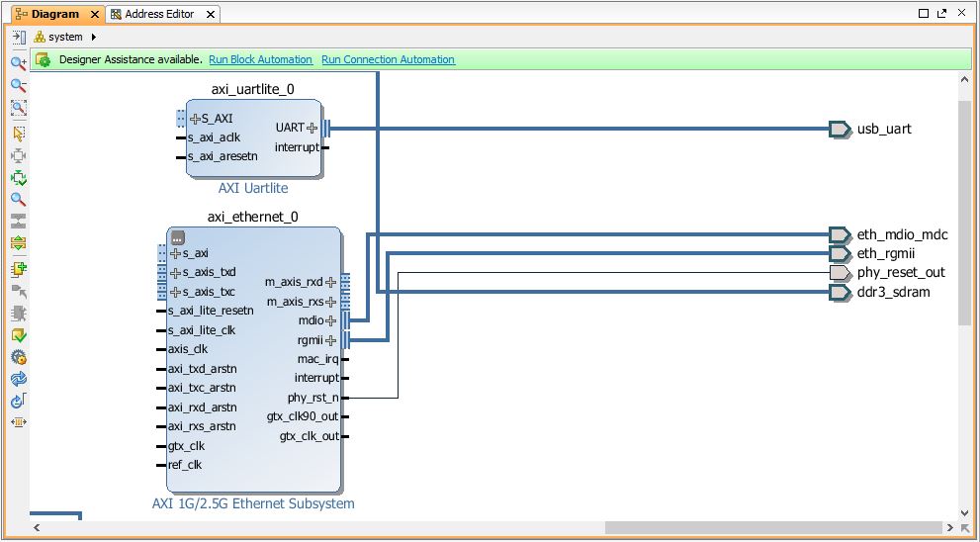Click the Zoom Fit icon

click(19, 108)
